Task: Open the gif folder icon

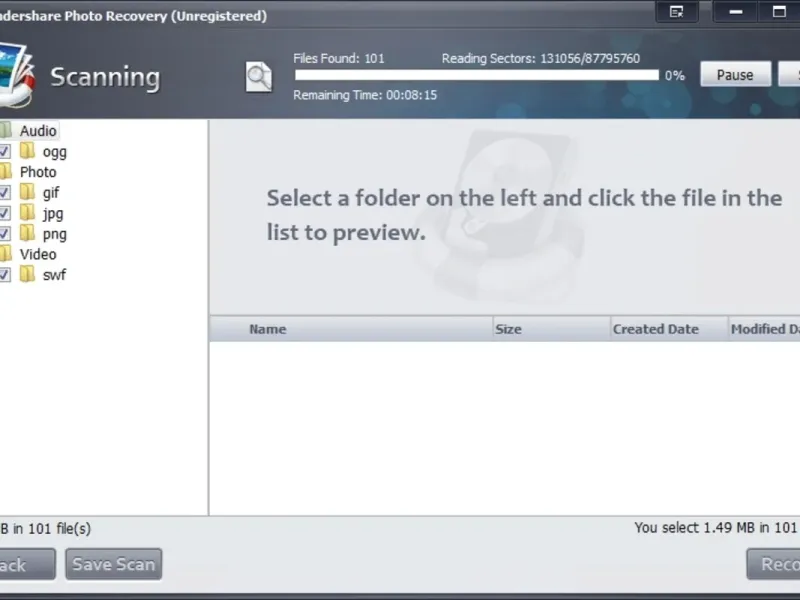Action: point(28,192)
